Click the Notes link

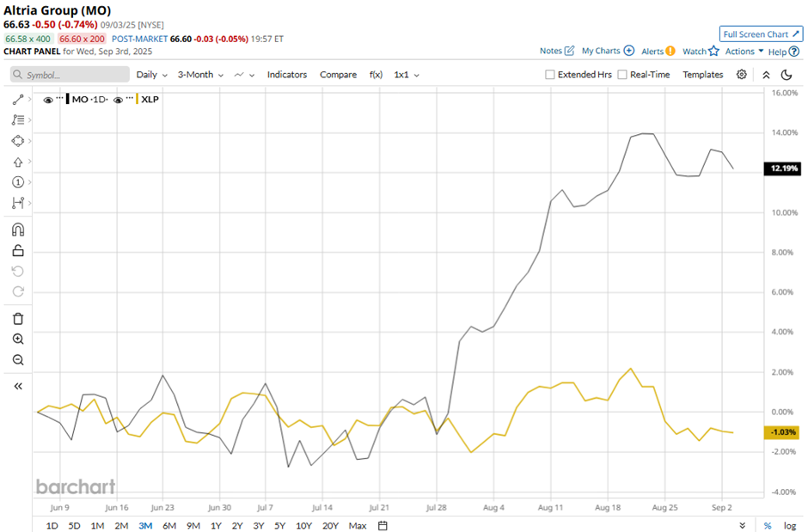(550, 51)
